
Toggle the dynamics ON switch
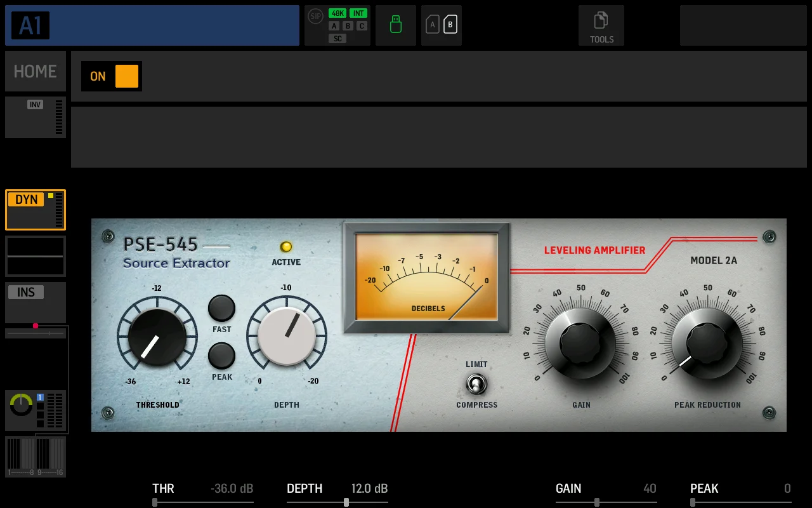[126, 76]
